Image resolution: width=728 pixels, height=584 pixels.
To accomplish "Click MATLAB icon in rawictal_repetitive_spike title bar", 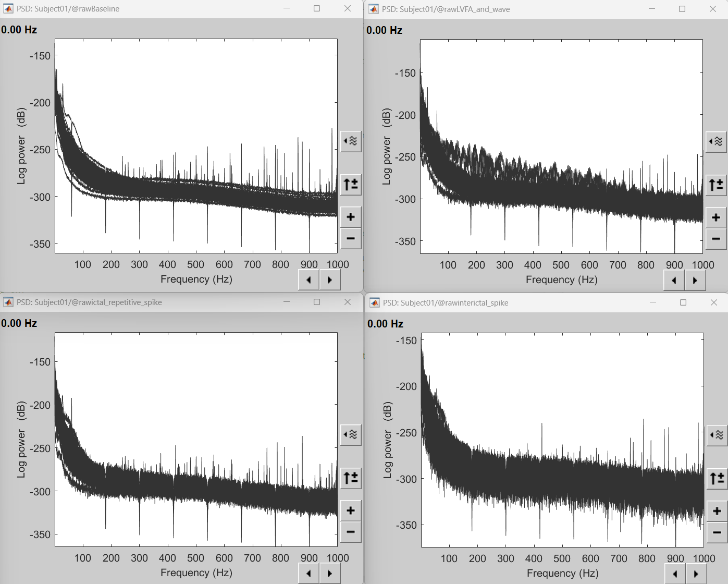I will coord(8,302).
